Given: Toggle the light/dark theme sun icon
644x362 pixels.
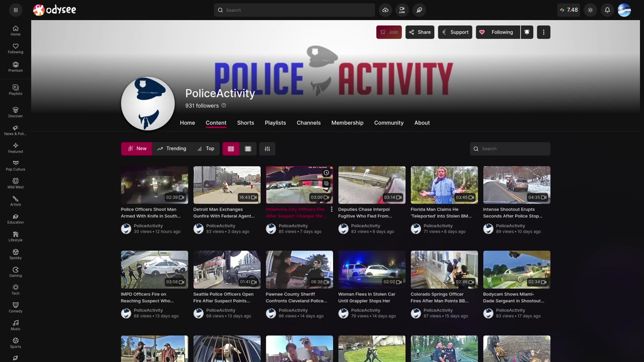Looking at the screenshot, I should tap(590, 10).
